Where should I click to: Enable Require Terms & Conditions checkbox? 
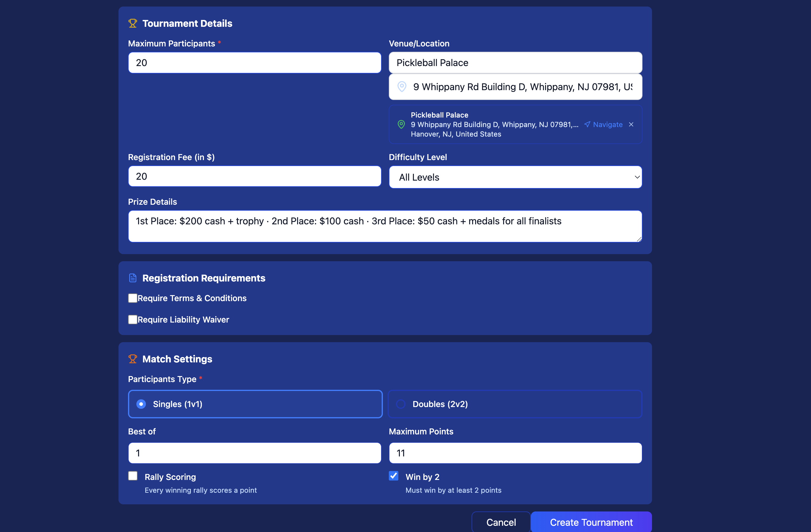point(132,298)
